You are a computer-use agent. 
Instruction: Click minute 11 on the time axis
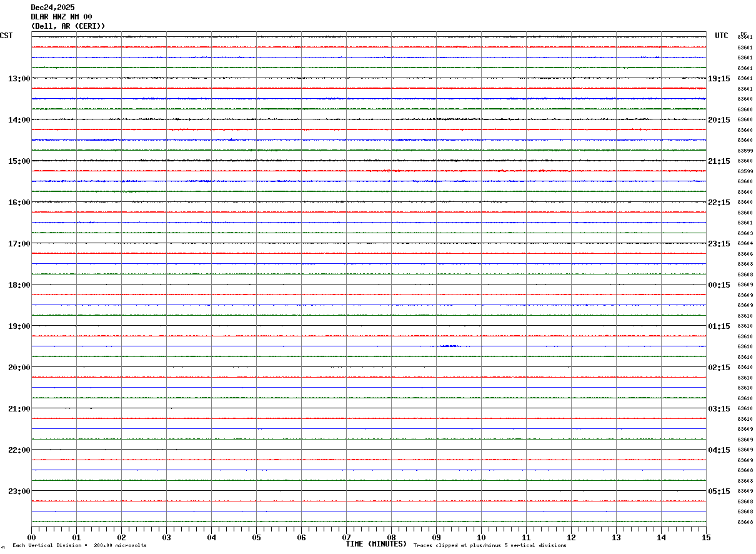[x=526, y=537]
